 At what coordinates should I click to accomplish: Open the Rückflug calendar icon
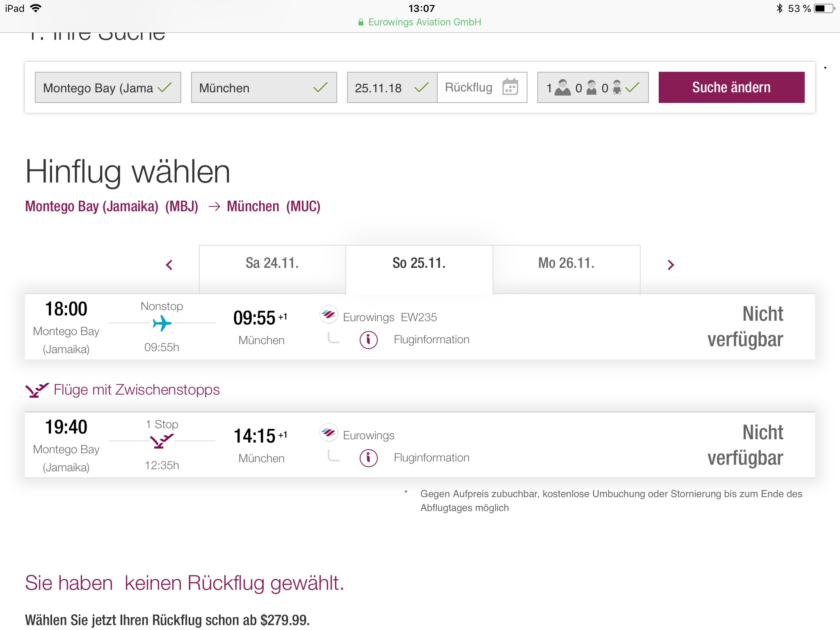click(510, 87)
